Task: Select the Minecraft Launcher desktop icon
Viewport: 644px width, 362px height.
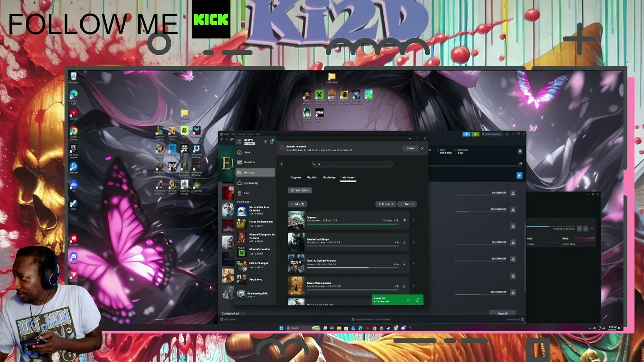Action: [x=319, y=96]
